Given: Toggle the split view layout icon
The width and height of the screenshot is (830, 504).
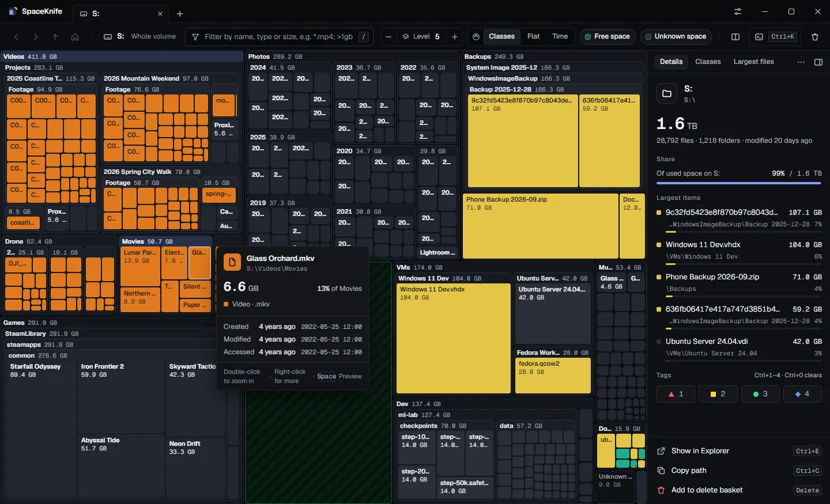Looking at the screenshot, I should click(x=735, y=37).
